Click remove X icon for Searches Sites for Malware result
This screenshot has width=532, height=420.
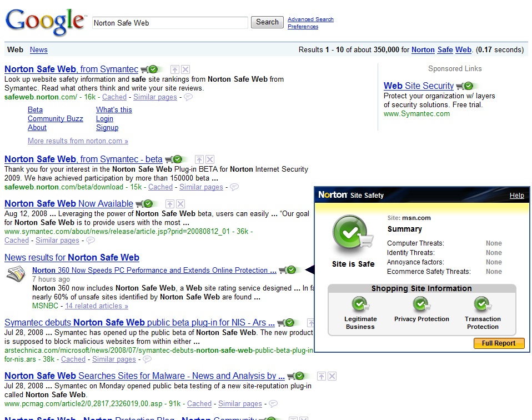click(332, 376)
